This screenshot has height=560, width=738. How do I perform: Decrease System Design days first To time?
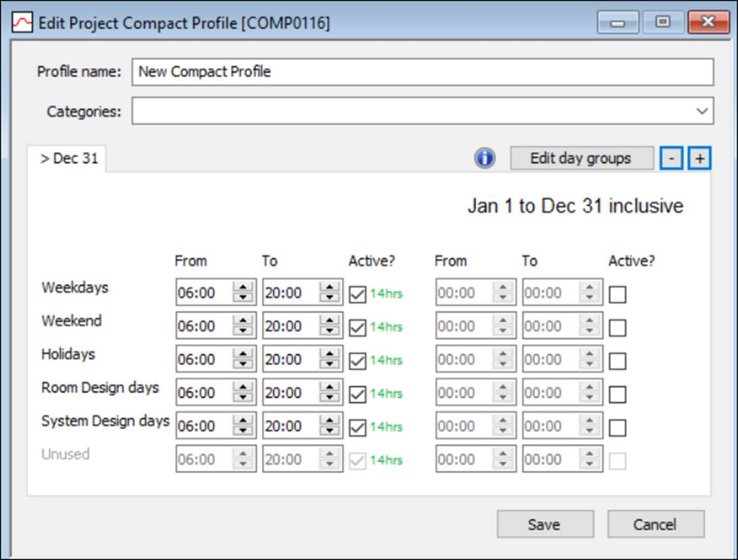click(330, 430)
